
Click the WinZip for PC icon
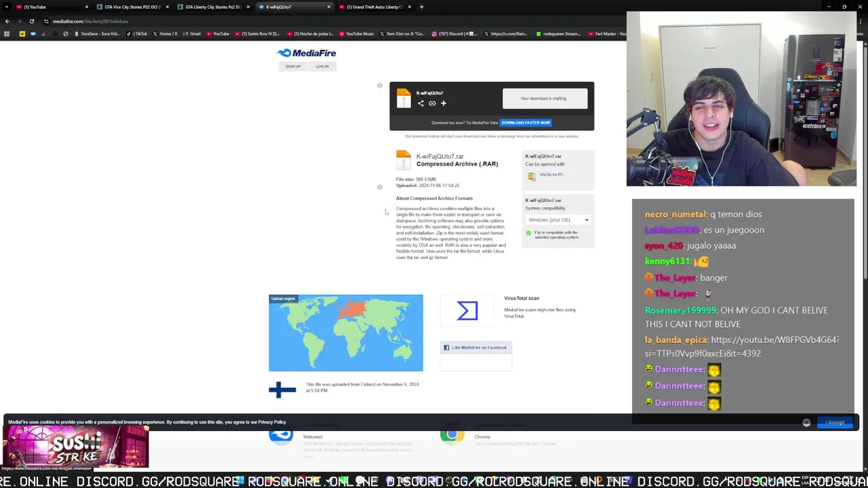coord(532,176)
